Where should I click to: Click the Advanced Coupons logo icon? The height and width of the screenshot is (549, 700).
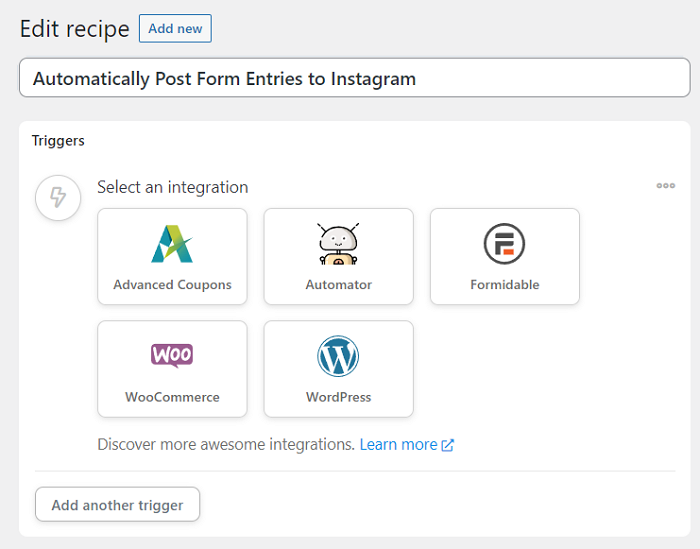point(172,244)
